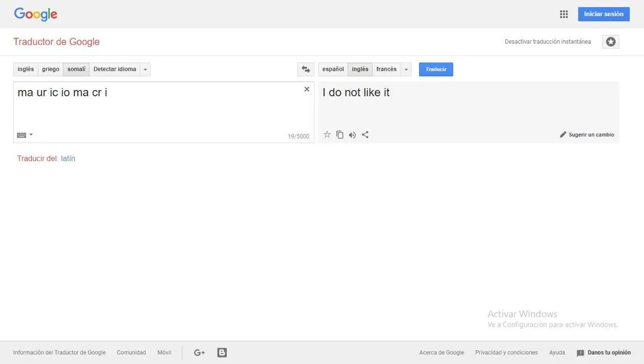Screen dimensions: 644x364
Task: Open Acerca de Google link
Action: pos(442,352)
